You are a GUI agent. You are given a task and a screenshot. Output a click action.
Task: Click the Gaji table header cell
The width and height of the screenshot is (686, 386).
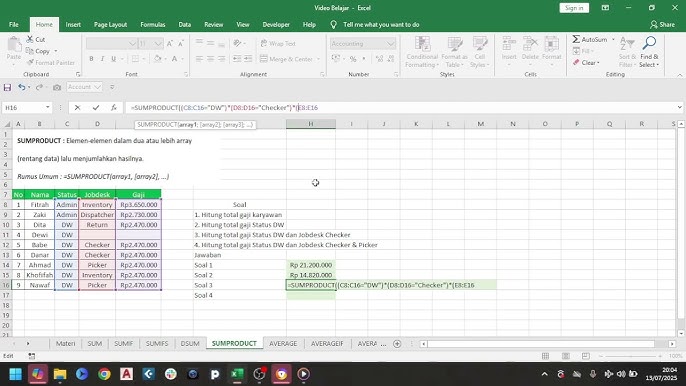[138, 195]
